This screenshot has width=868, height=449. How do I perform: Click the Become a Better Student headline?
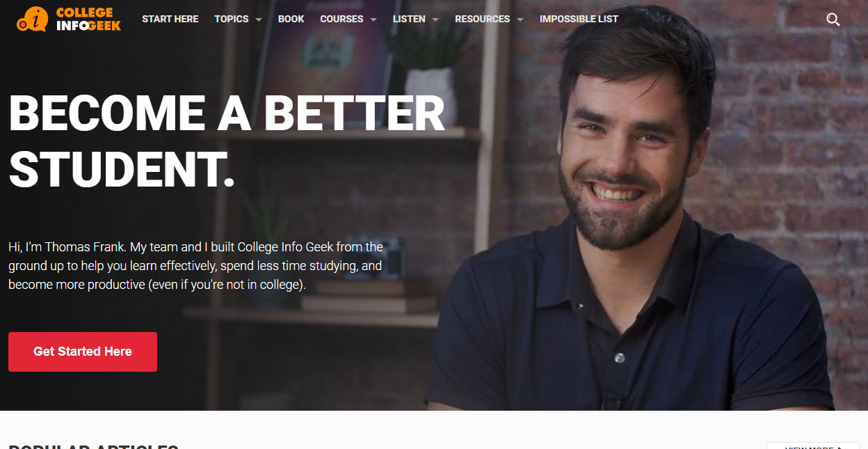(x=227, y=141)
